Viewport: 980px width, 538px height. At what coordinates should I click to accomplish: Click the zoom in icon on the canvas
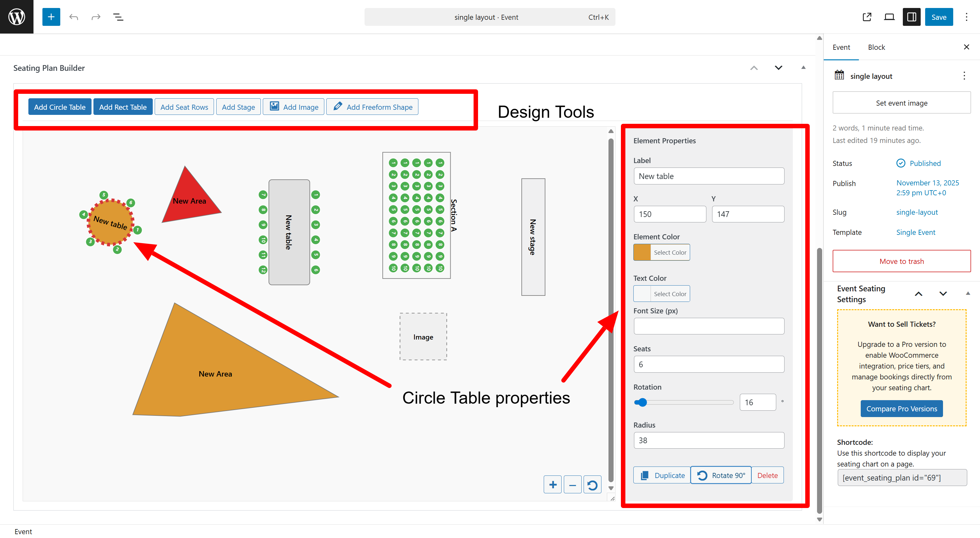pyautogui.click(x=552, y=484)
